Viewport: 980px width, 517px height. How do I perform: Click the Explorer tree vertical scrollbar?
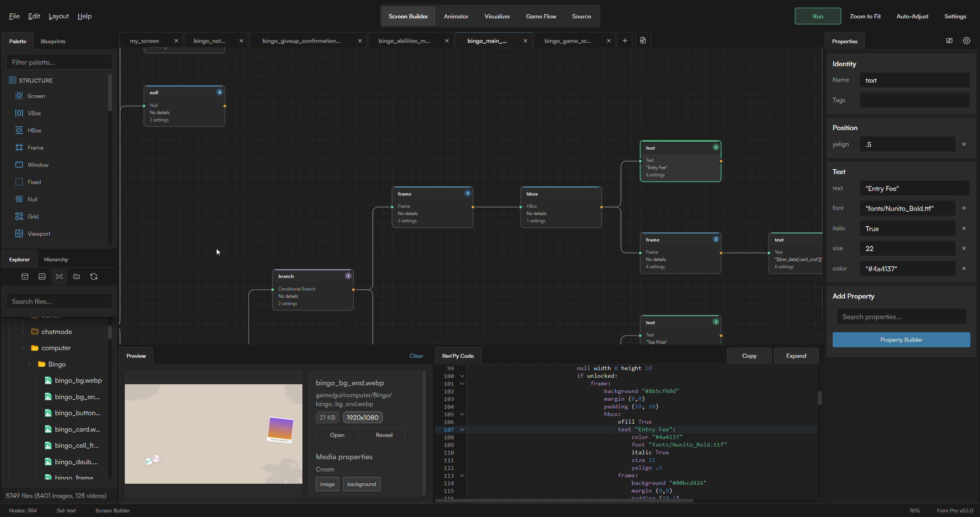click(x=110, y=332)
